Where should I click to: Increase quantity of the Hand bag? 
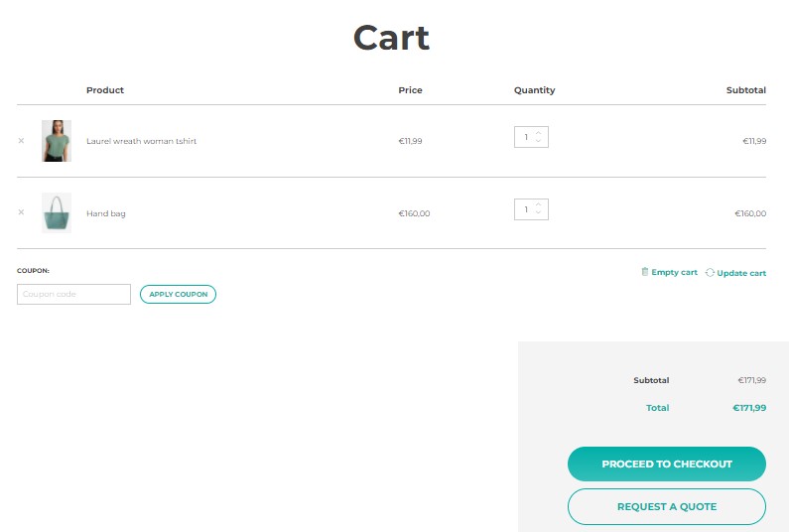(539, 204)
